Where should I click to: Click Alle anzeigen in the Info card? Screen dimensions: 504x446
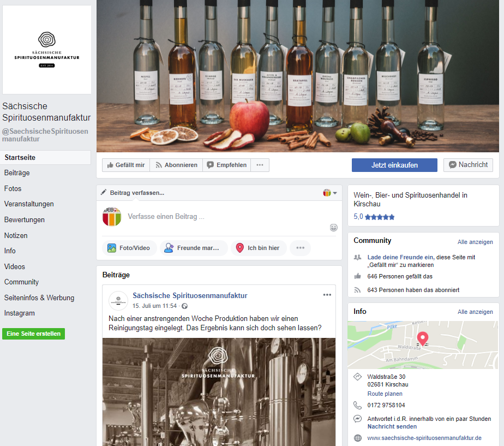475,312
